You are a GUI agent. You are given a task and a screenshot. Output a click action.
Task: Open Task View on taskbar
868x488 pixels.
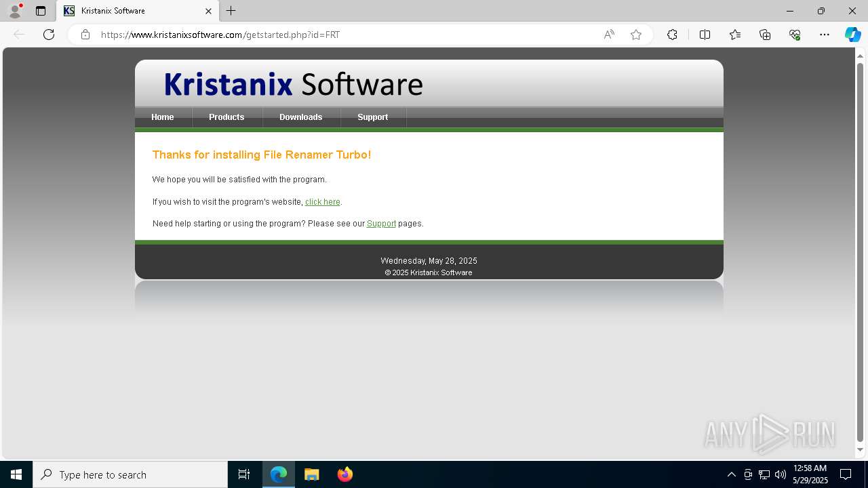pyautogui.click(x=244, y=474)
